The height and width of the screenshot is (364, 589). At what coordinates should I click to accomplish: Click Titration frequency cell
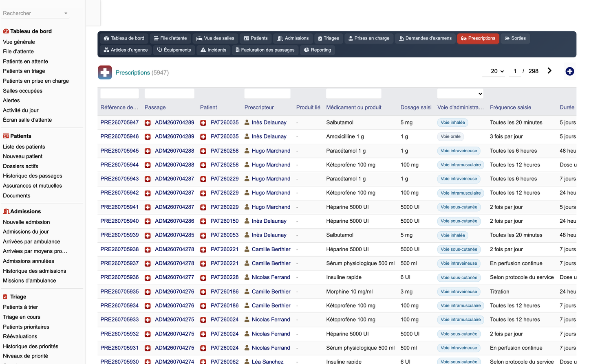(x=500, y=292)
